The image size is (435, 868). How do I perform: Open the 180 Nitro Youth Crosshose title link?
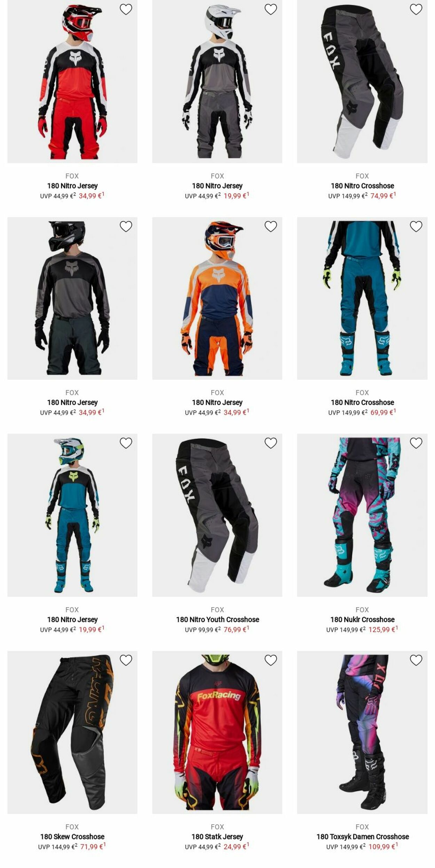(217, 620)
